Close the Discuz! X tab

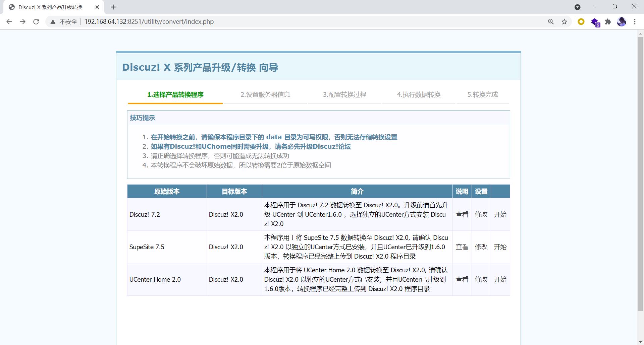97,7
